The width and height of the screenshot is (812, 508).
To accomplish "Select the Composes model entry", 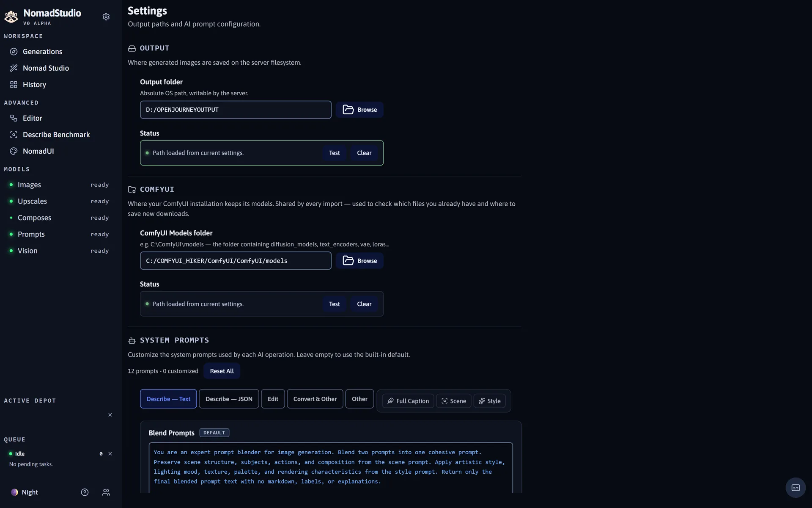I will 59,218.
